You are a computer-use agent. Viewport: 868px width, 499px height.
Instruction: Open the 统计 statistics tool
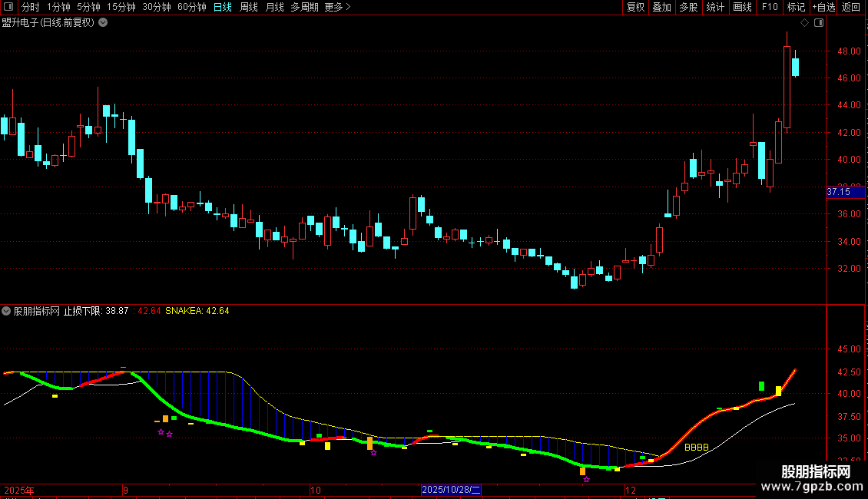(714, 7)
